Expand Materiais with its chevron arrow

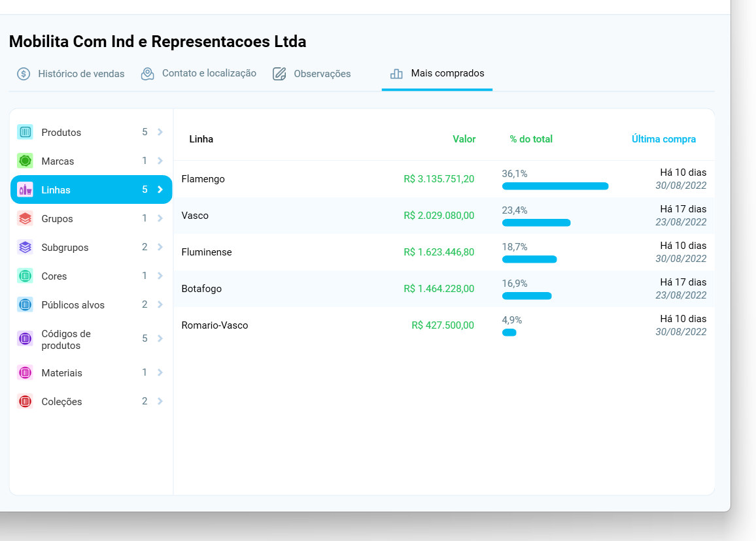point(160,372)
